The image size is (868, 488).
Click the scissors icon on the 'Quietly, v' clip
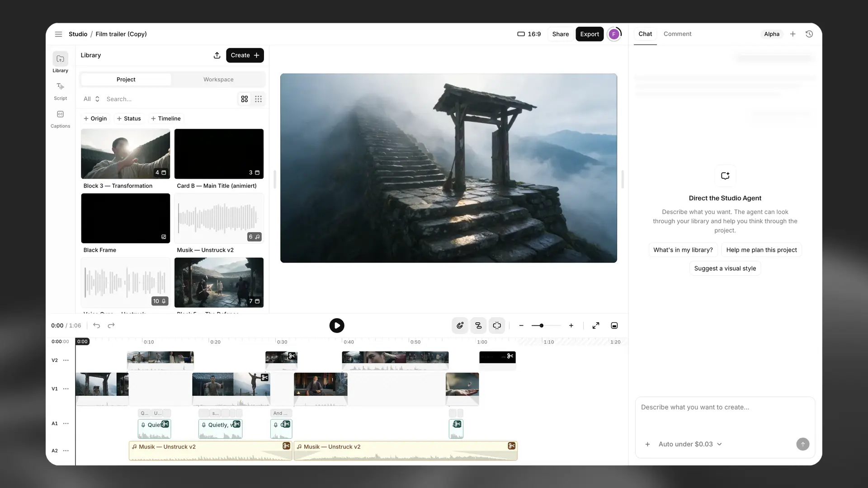coord(236,424)
